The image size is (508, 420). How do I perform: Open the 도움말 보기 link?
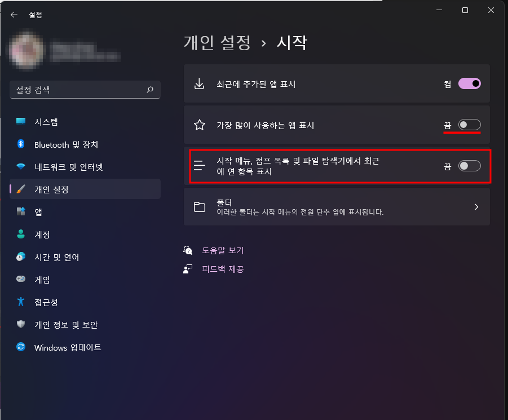[x=223, y=250]
